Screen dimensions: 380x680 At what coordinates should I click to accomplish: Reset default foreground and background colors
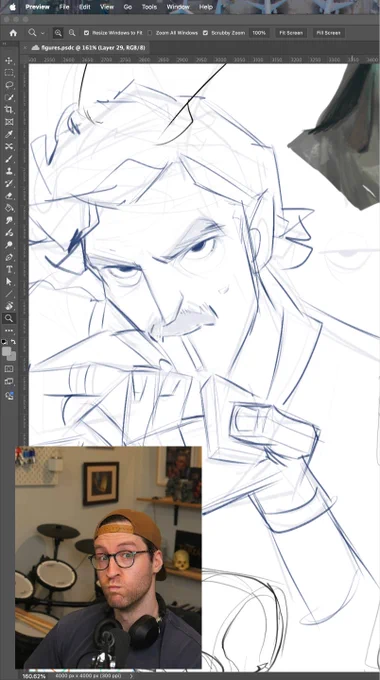tap(4, 342)
